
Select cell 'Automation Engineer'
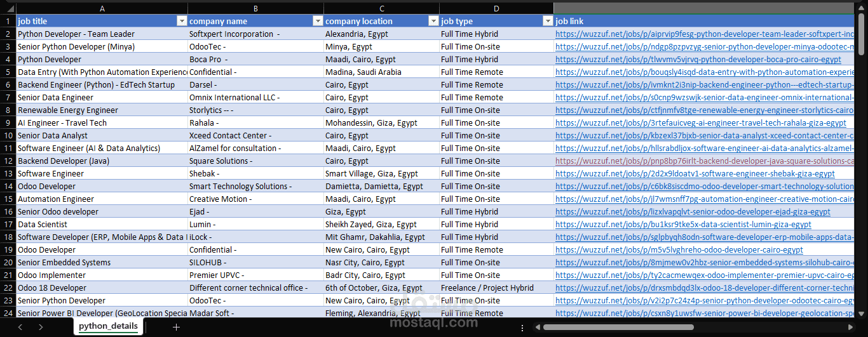pos(102,199)
